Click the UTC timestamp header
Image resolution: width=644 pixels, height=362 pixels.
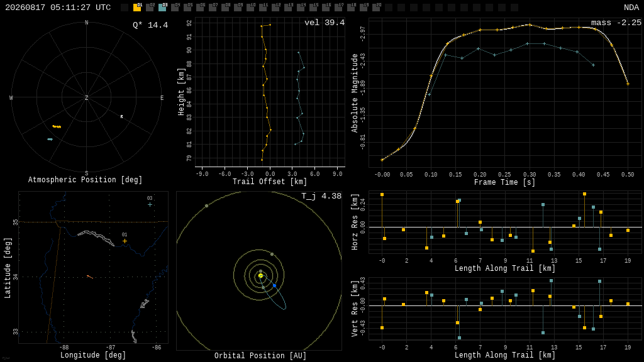point(58,8)
